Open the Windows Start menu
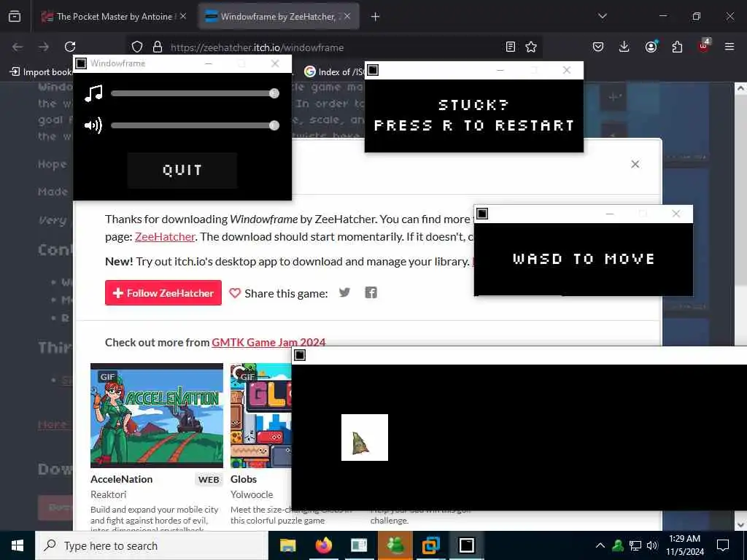 (18, 545)
